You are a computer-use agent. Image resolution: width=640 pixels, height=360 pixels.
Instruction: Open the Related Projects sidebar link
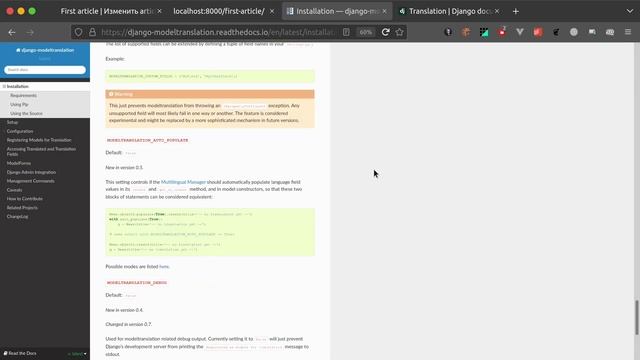22,208
